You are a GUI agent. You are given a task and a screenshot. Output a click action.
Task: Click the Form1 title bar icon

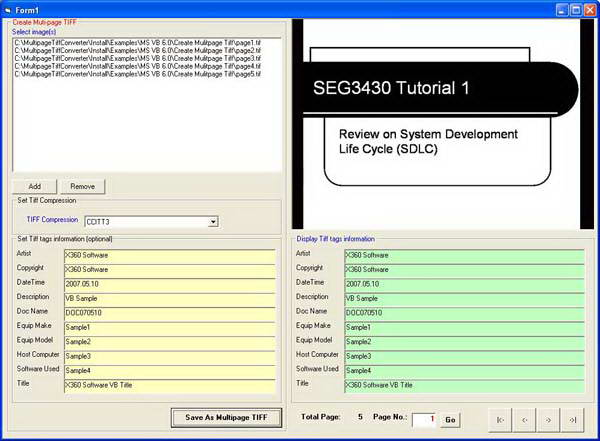(x=8, y=10)
